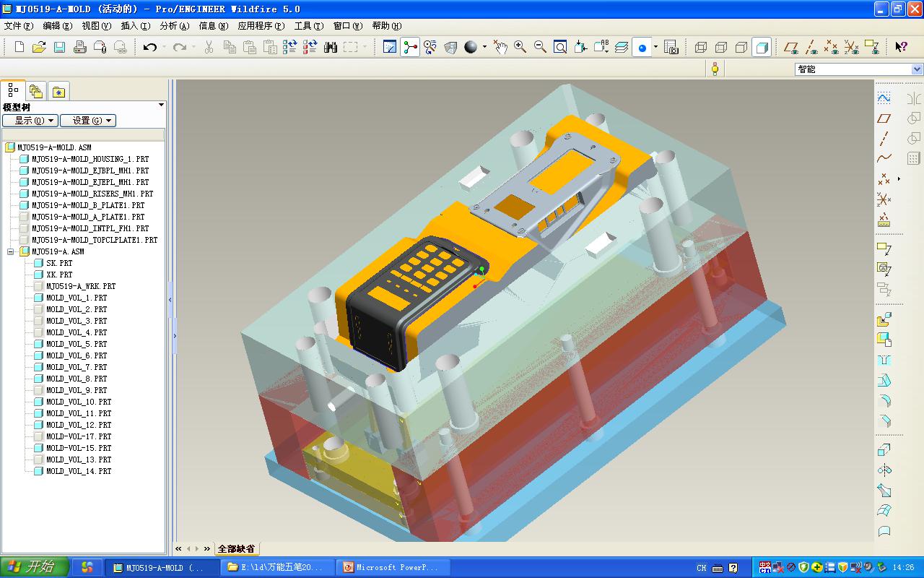
Task: Click the Undo arrow icon
Action: [149, 47]
